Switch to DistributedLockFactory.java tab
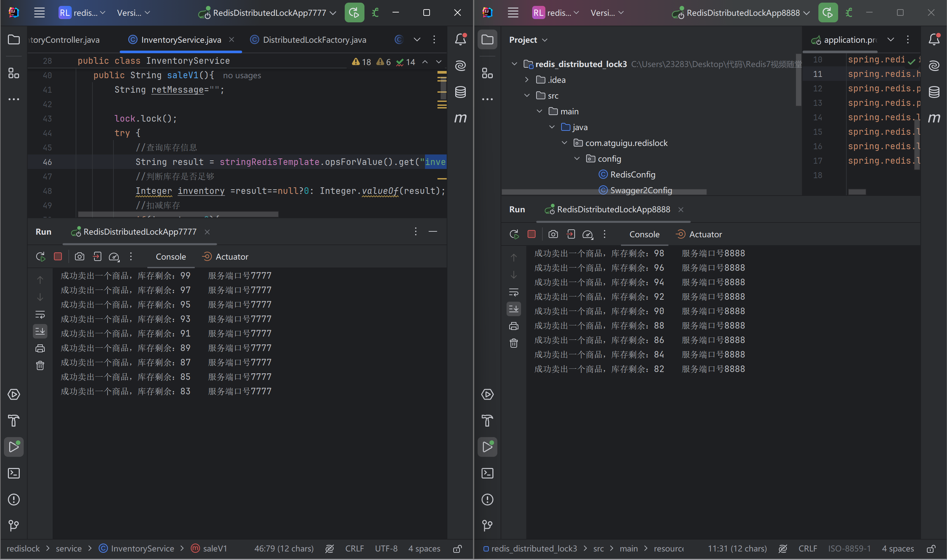Image resolution: width=947 pixels, height=560 pixels. [314, 40]
